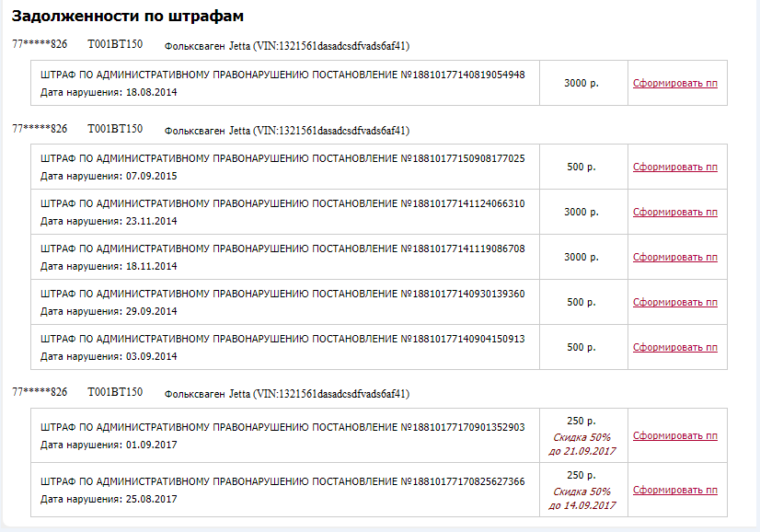The width and height of the screenshot is (760, 532).
Task: Click the first T001BT150 plate number
Action: coord(115,44)
